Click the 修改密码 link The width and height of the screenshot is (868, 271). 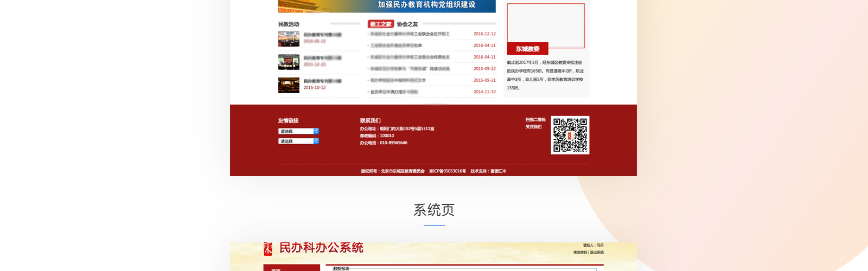[580, 253]
